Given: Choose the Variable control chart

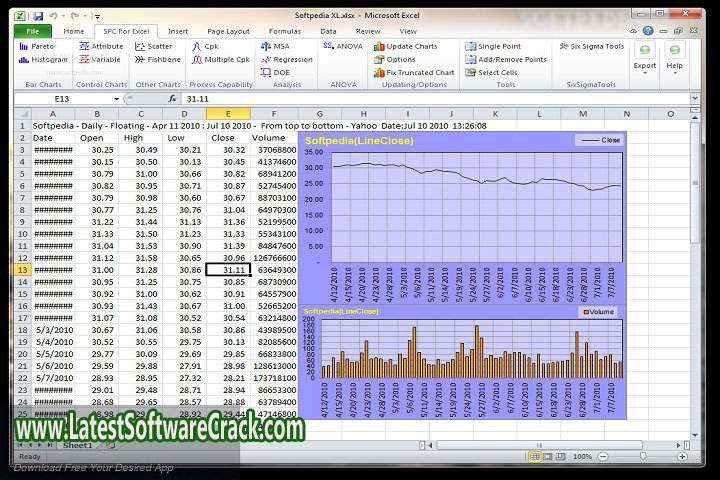Looking at the screenshot, I should (x=100, y=60).
